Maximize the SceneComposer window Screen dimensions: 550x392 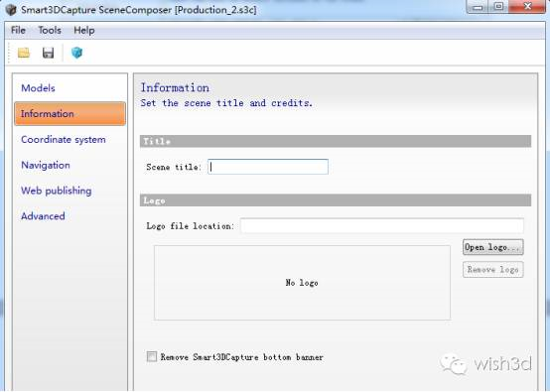tap(498, 6)
